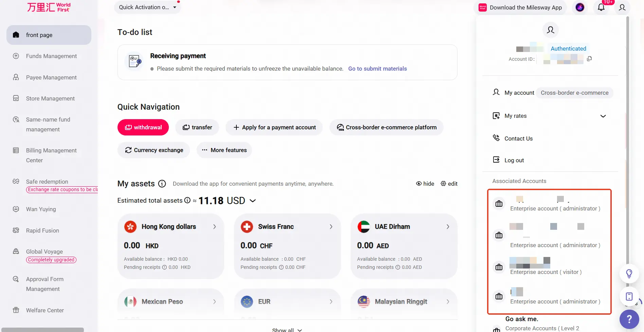
Task: Click the user profile icon in top bar
Action: [x=622, y=7]
